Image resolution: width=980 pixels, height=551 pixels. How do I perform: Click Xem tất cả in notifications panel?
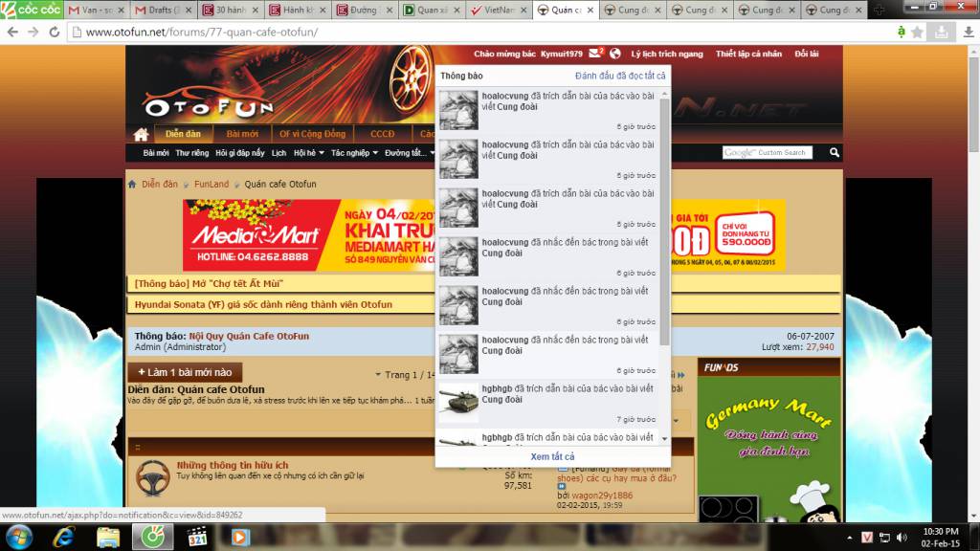(x=552, y=456)
